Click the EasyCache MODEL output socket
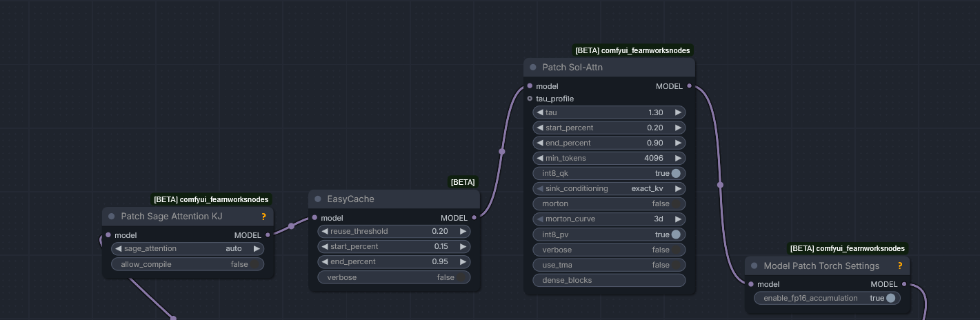 pyautogui.click(x=474, y=218)
